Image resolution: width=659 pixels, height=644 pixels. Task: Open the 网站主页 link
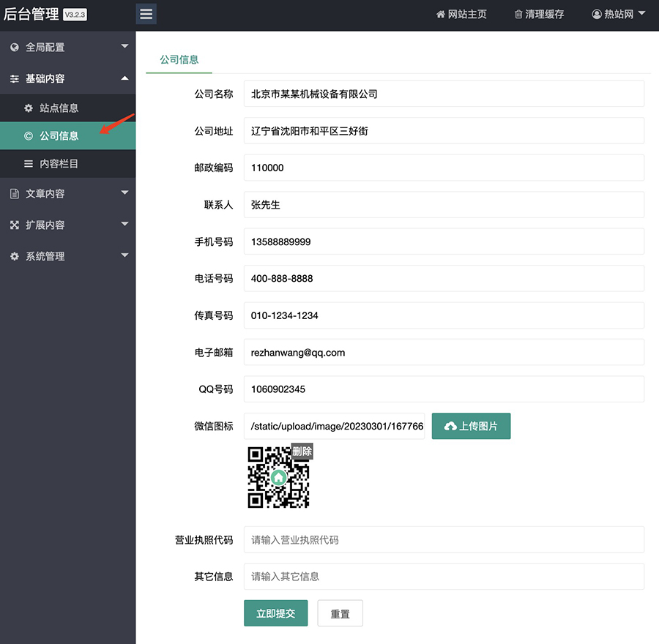461,15
